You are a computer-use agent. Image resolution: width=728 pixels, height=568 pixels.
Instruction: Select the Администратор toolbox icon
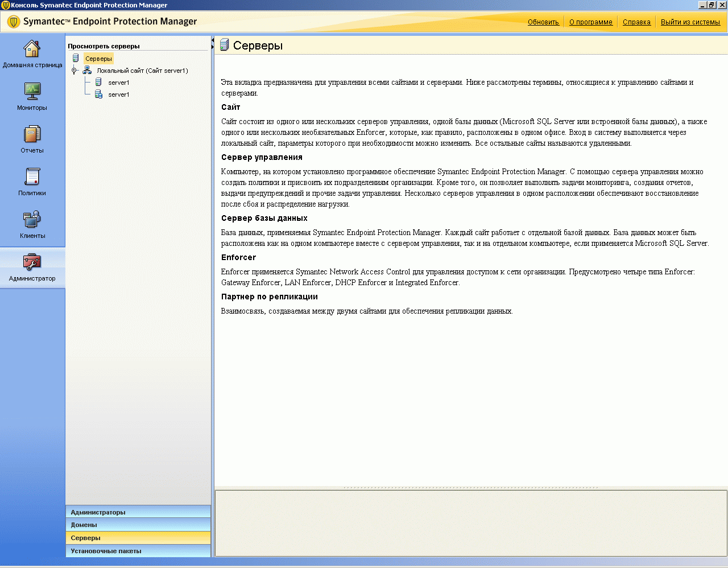[32, 262]
